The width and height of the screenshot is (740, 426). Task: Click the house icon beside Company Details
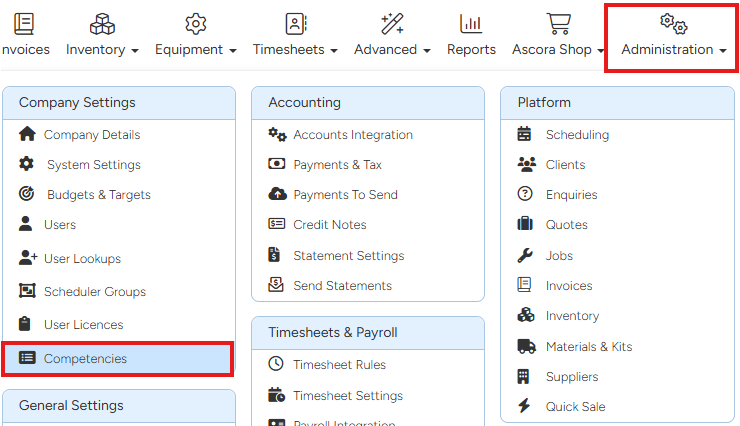(x=27, y=135)
